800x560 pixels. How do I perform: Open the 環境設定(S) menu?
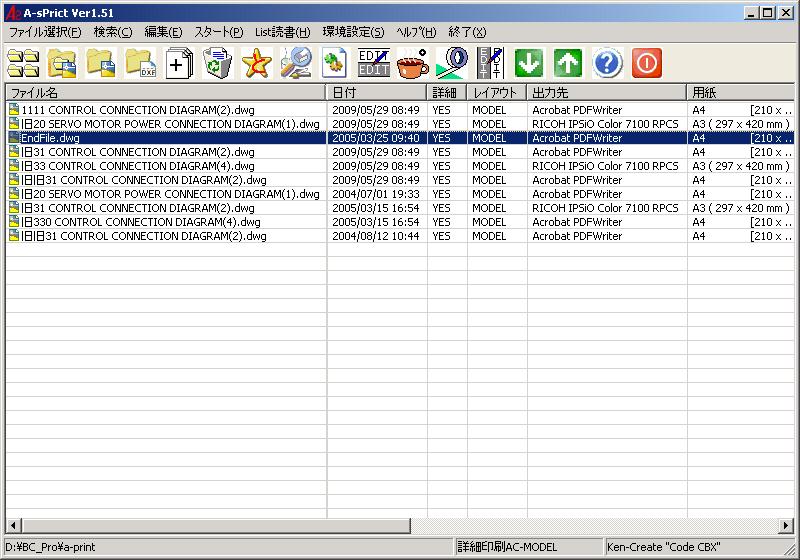[x=353, y=32]
